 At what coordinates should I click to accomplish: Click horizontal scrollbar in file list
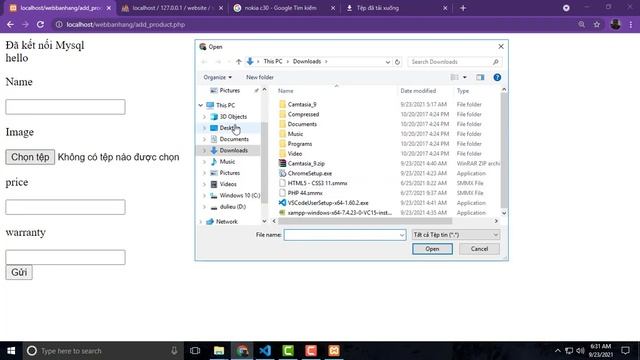tap(364, 221)
